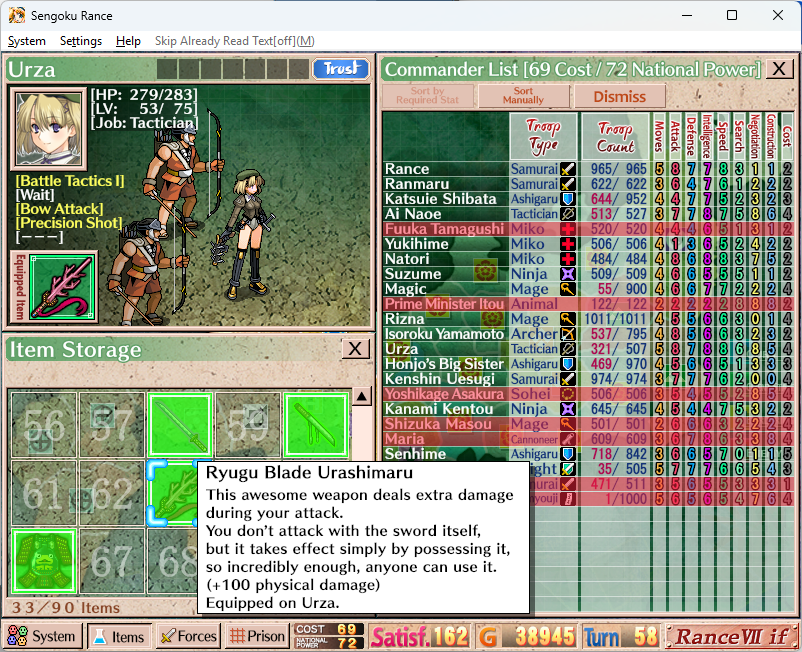Click Isoroku Yamamoto's Archer bow icon
Screen dimensions: 802x652
pyautogui.click(x=568, y=334)
